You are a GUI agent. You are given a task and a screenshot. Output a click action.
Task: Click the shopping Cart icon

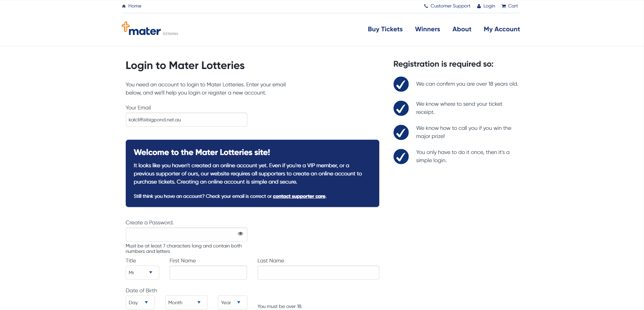(504, 6)
